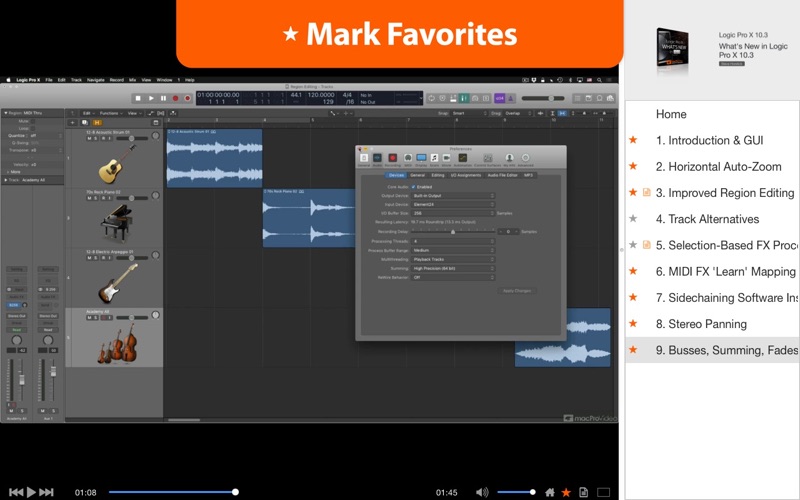This screenshot has width=800, height=500.
Task: Open General preferences icon
Action: coord(364,160)
